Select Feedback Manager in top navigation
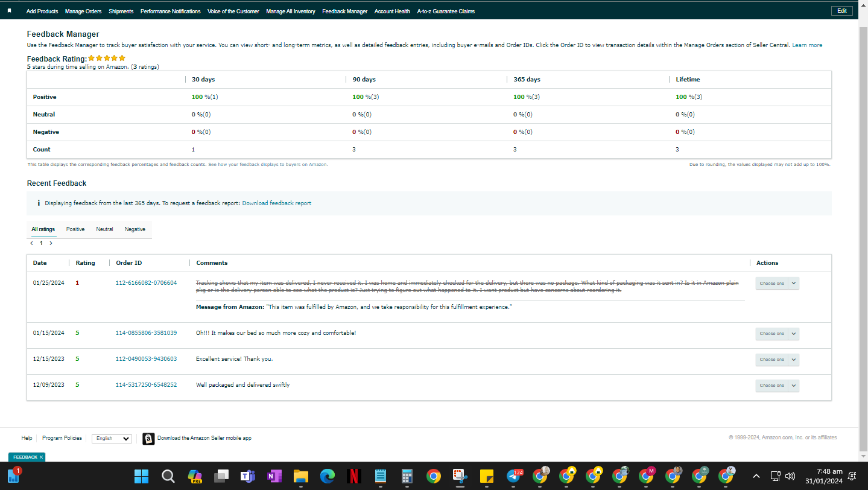The image size is (868, 490). coord(345,11)
